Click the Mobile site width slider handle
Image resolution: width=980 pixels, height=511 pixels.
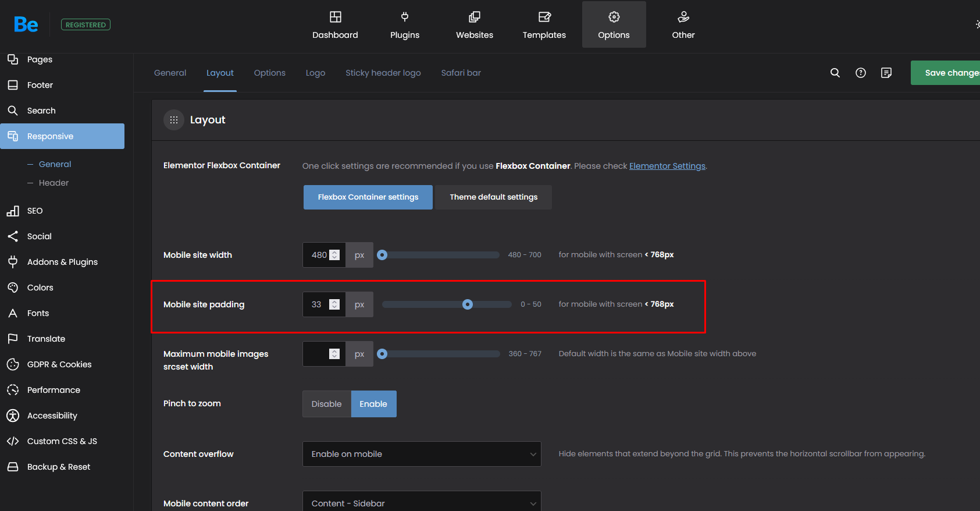[382, 255]
